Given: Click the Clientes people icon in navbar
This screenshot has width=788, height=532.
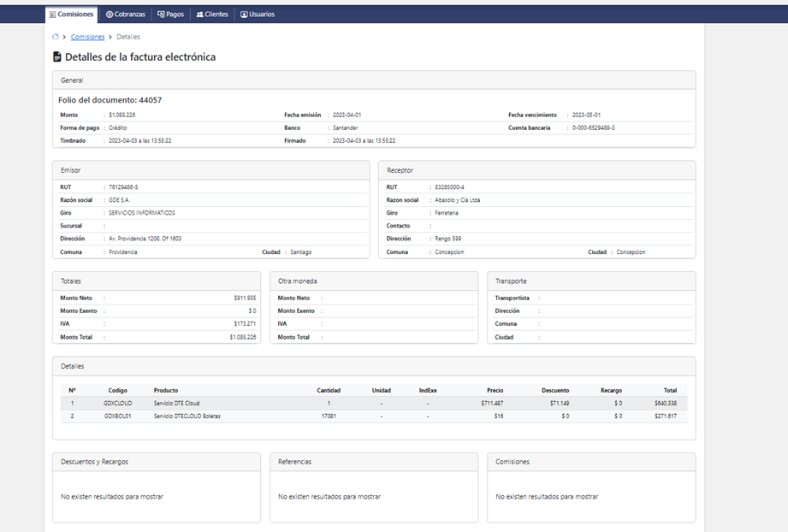Looking at the screenshot, I should pos(199,15).
